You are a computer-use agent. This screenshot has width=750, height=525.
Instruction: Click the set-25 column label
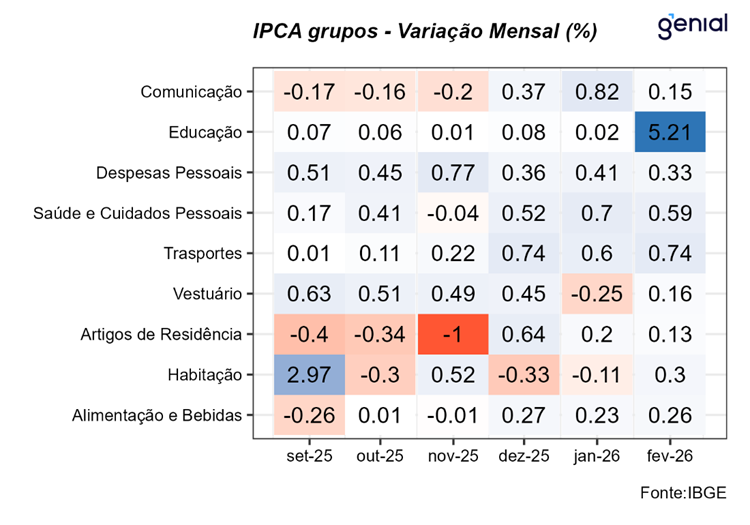[309, 456]
